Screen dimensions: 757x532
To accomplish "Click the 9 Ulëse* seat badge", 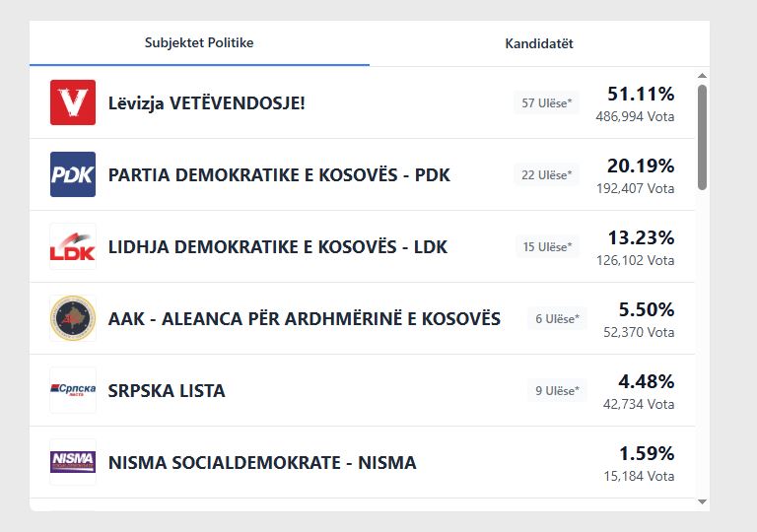I will click(x=557, y=390).
